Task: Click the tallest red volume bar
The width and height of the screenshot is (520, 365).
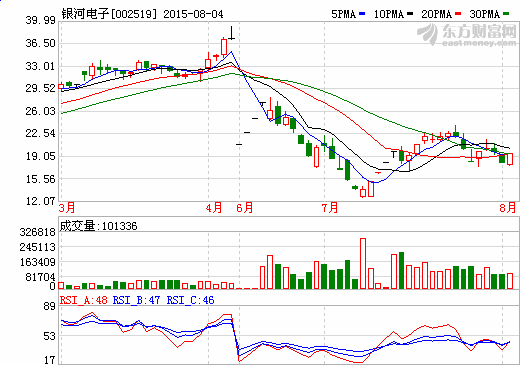Action: (363, 263)
